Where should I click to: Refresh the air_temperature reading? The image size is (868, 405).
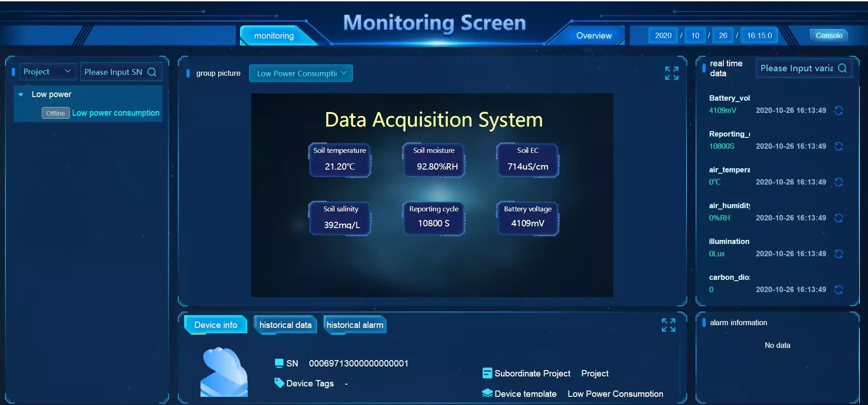[x=839, y=182]
